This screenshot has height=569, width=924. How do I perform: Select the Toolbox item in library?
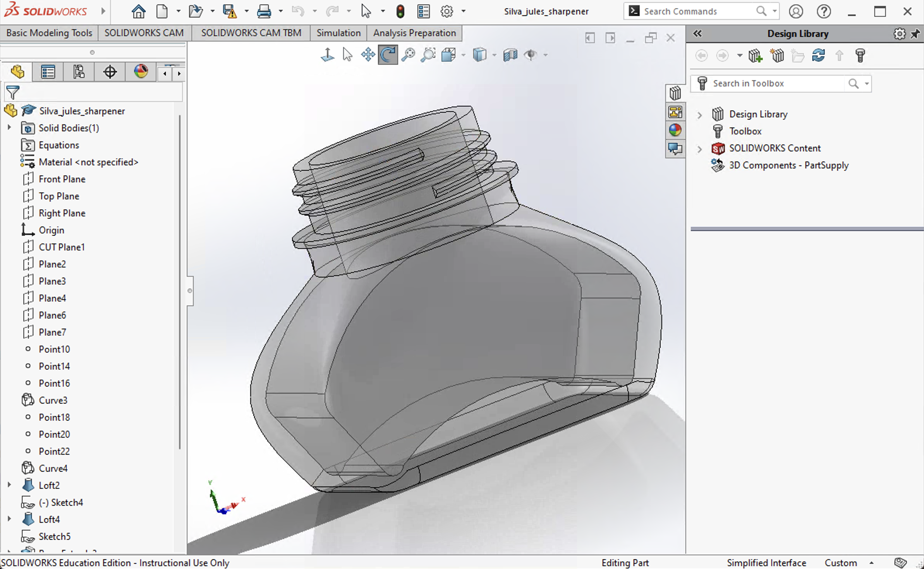coord(745,131)
